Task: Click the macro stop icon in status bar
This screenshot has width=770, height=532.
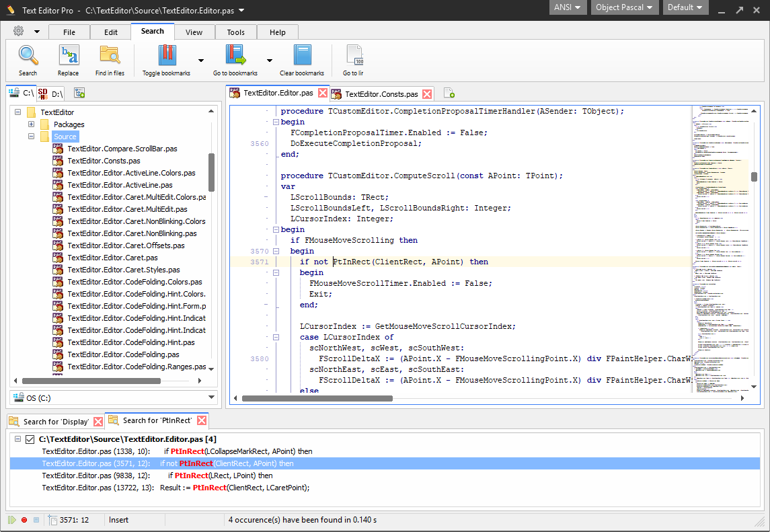Action: click(x=36, y=520)
